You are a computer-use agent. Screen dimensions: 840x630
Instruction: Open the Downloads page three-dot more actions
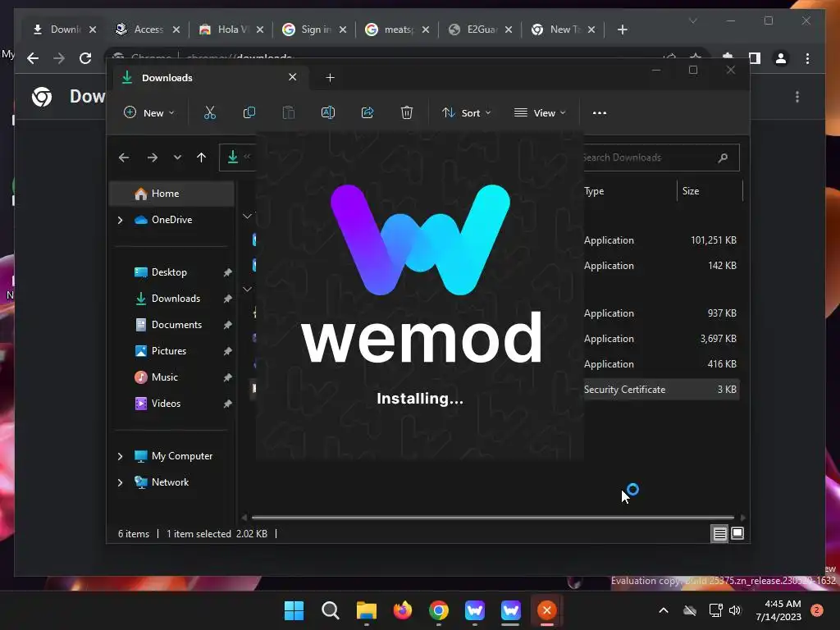tap(797, 97)
